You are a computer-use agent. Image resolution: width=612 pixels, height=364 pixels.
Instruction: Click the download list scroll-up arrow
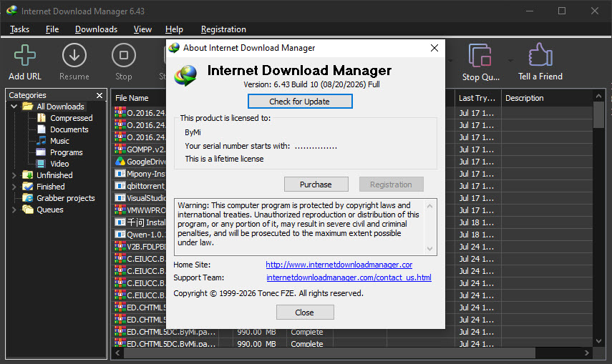(598, 96)
